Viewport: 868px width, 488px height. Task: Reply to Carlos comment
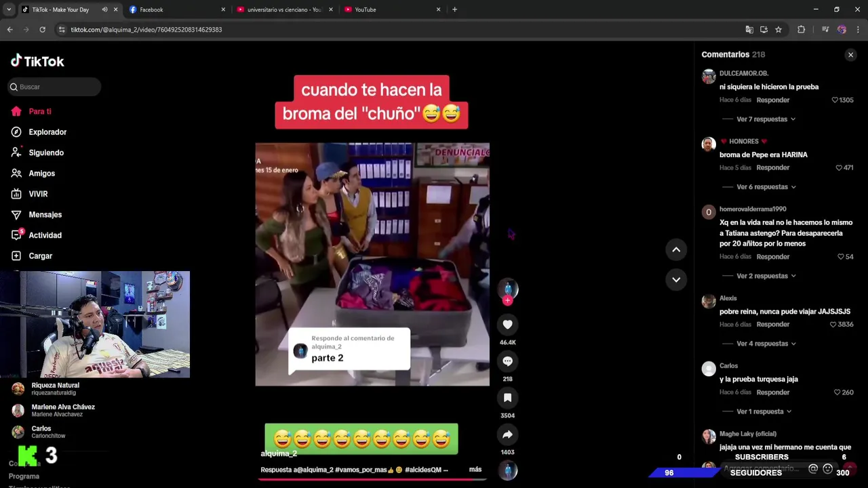tap(773, 392)
